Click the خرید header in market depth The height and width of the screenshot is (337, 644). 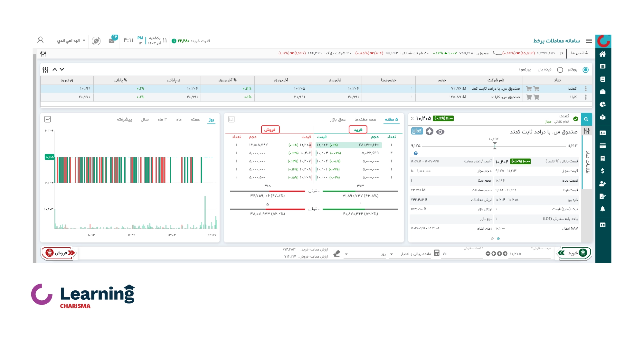click(x=358, y=129)
